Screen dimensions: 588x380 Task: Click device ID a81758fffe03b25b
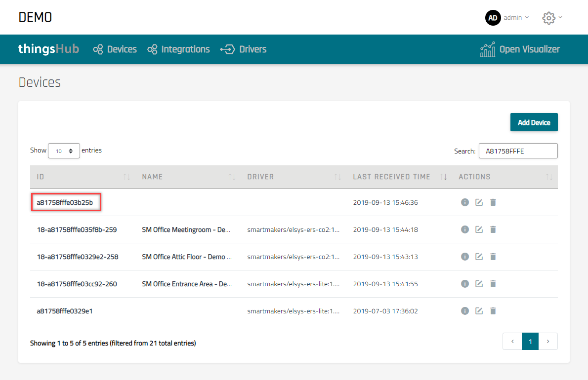pyautogui.click(x=65, y=202)
